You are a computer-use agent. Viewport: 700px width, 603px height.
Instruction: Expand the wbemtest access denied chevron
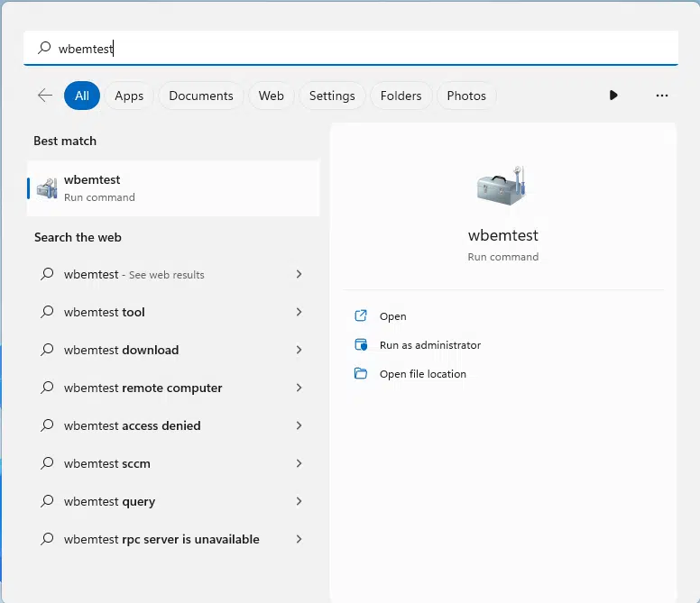[299, 425]
